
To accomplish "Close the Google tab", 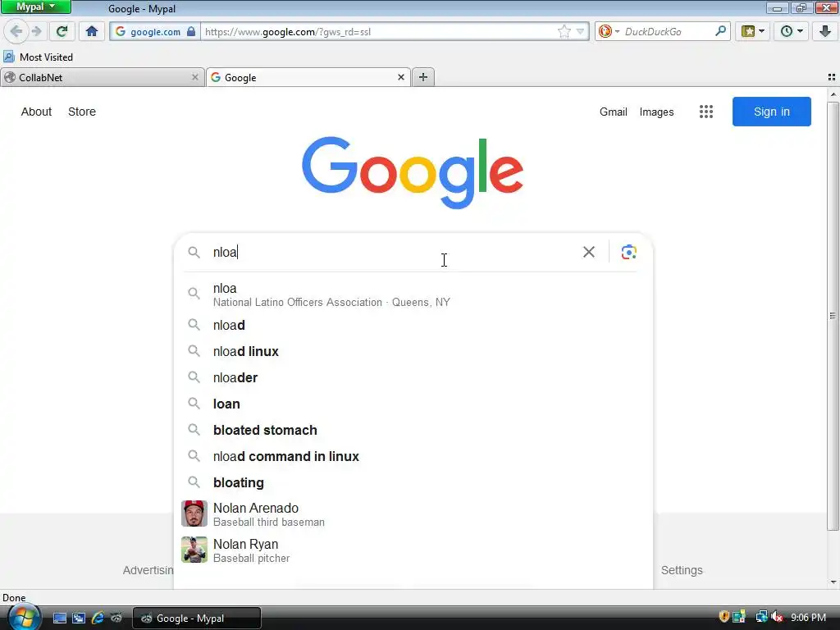I will [400, 77].
